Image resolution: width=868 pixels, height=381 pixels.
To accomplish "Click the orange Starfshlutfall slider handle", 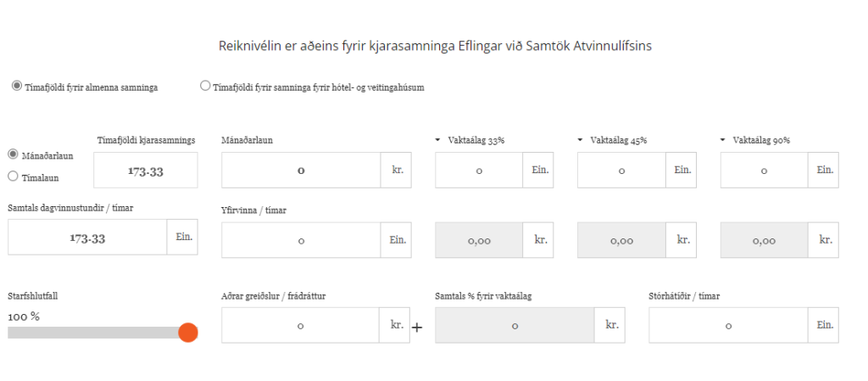I will 188,333.
